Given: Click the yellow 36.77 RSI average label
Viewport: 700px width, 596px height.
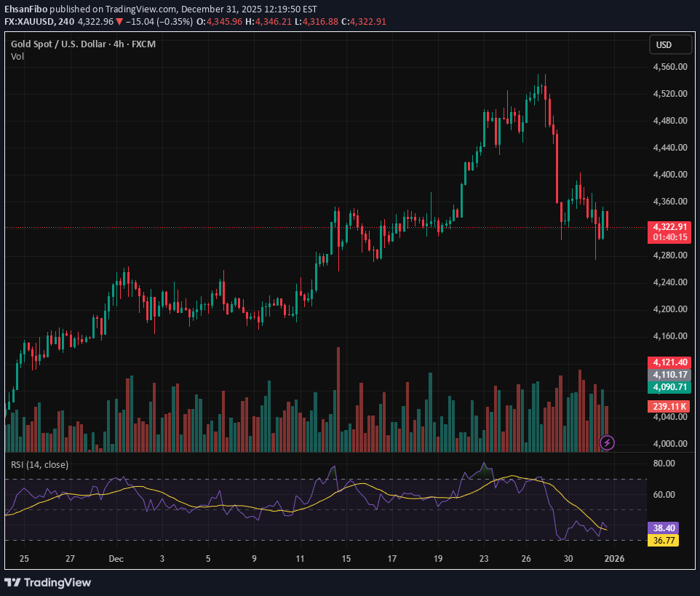Looking at the screenshot, I should click(663, 541).
